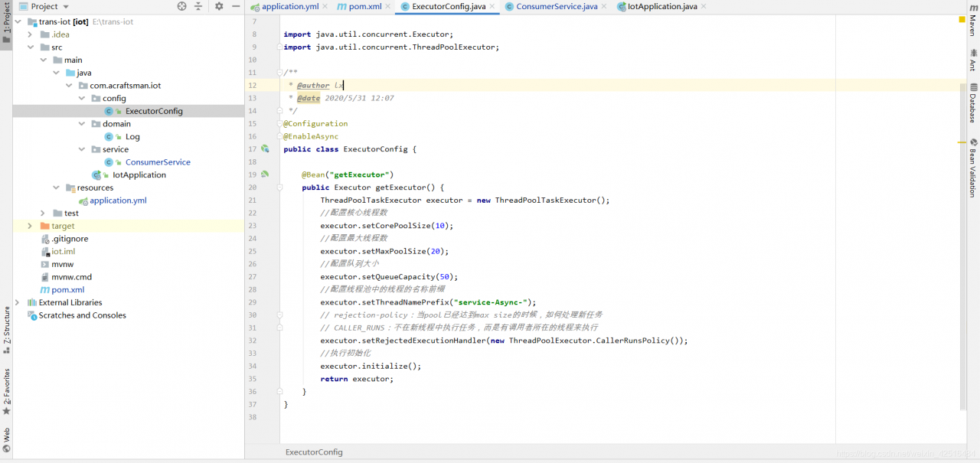
Task: Close the pom.xml editor tab
Action: click(387, 7)
